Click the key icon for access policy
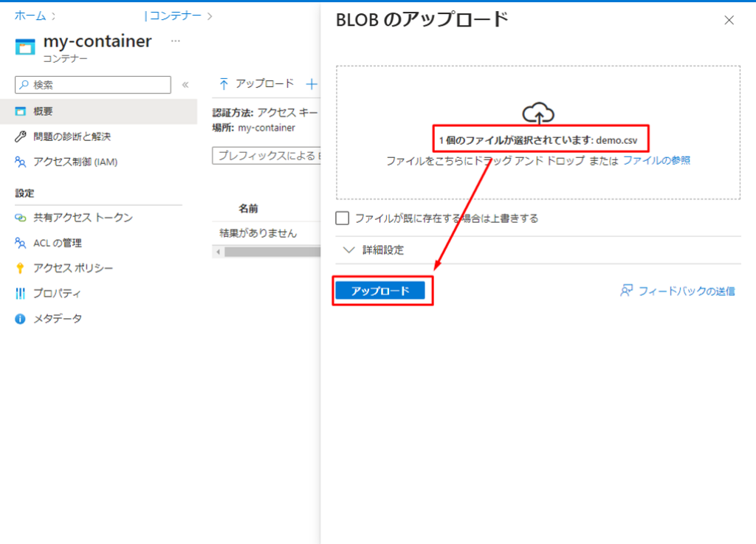The image size is (756, 544). click(20, 269)
